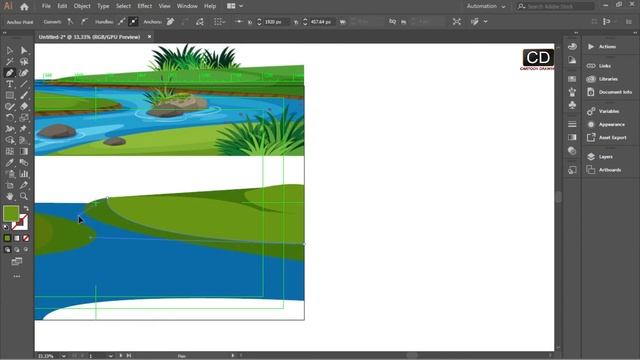Select the Rectangle tool
The image size is (640, 360).
click(x=9, y=96)
